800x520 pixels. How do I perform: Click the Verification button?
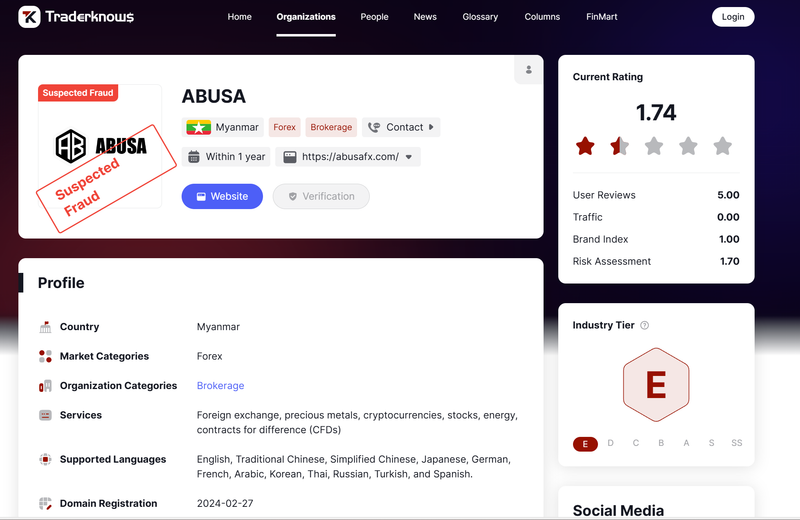[x=321, y=196]
